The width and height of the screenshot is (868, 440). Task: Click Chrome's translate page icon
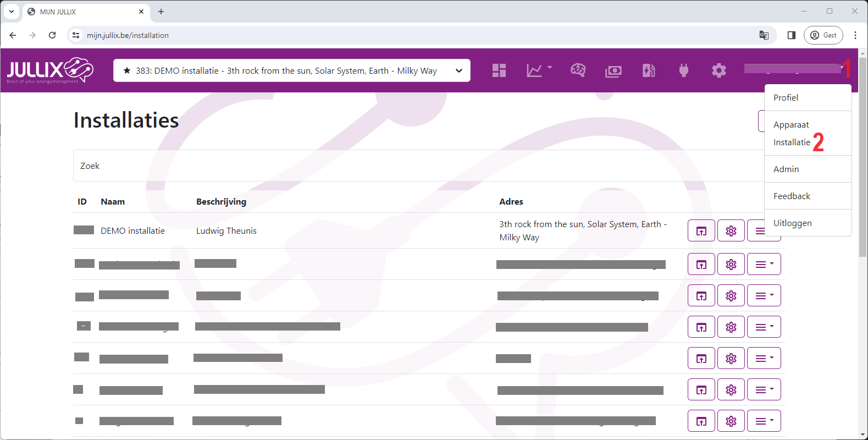coord(764,35)
